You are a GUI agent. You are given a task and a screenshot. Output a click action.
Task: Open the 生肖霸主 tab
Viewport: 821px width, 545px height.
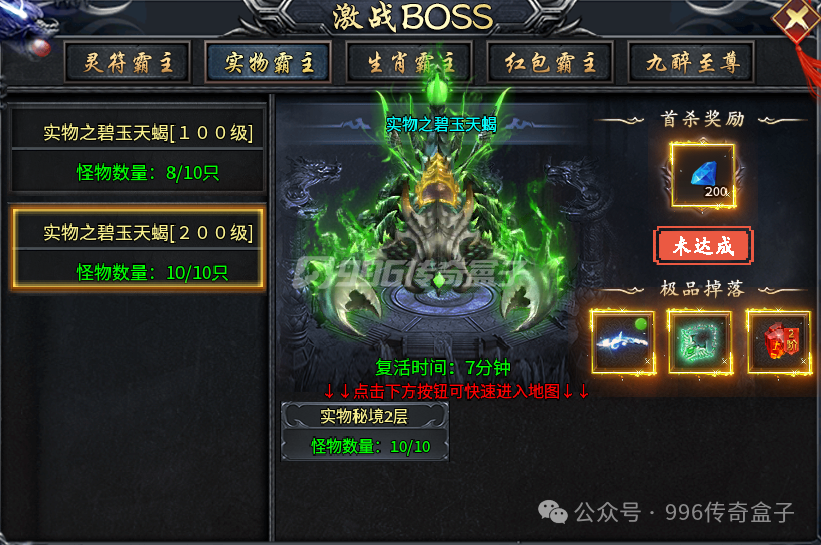coord(409,63)
